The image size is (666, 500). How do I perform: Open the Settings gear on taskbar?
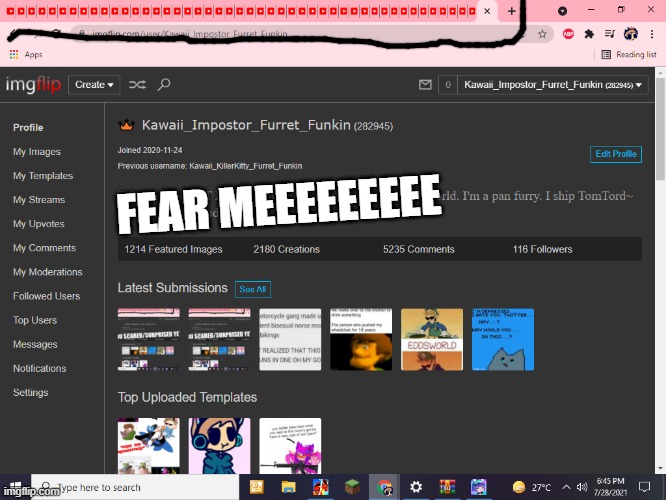click(416, 487)
